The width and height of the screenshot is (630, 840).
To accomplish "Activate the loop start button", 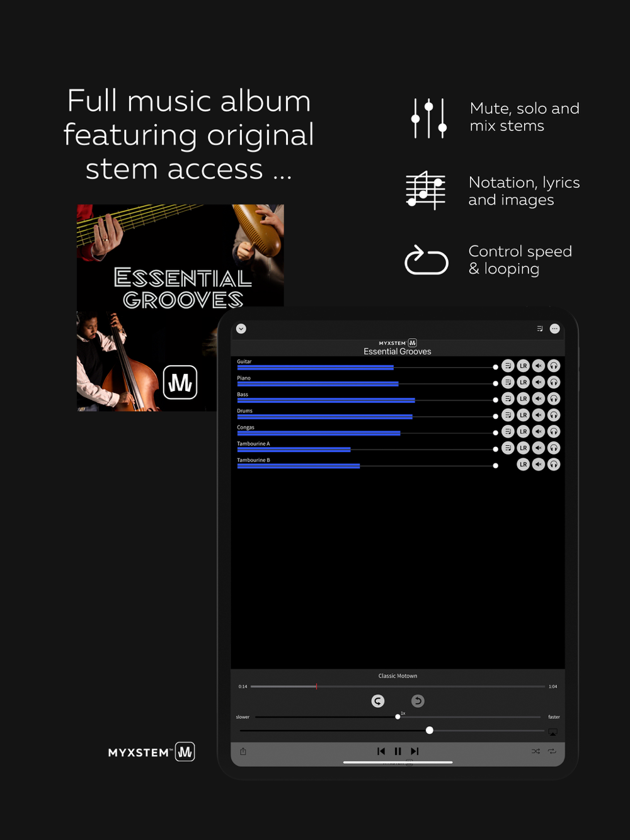I will 378,701.
